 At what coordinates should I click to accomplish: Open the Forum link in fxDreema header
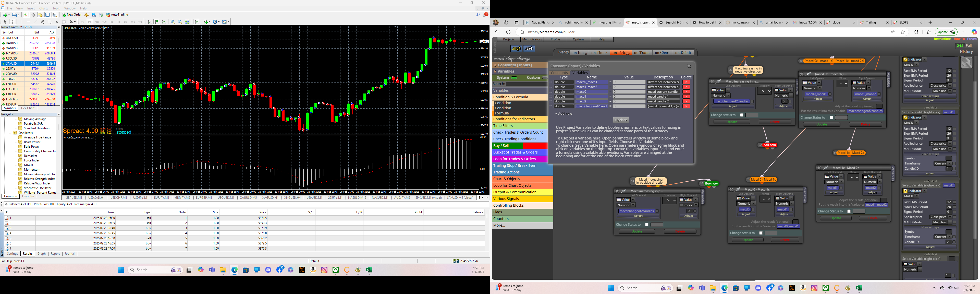click(x=972, y=39)
